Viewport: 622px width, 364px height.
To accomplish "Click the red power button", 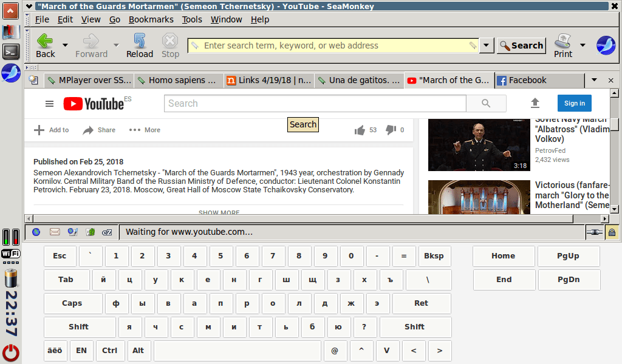I will [11, 353].
